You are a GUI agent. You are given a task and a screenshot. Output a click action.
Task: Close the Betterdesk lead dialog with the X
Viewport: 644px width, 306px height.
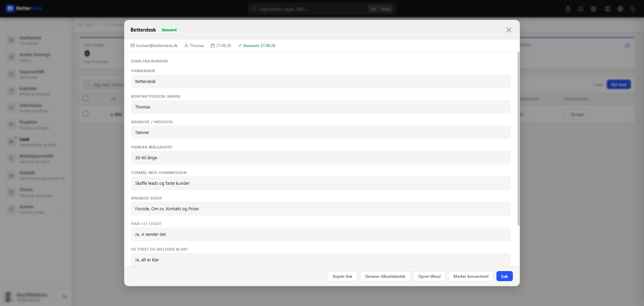pos(509,30)
